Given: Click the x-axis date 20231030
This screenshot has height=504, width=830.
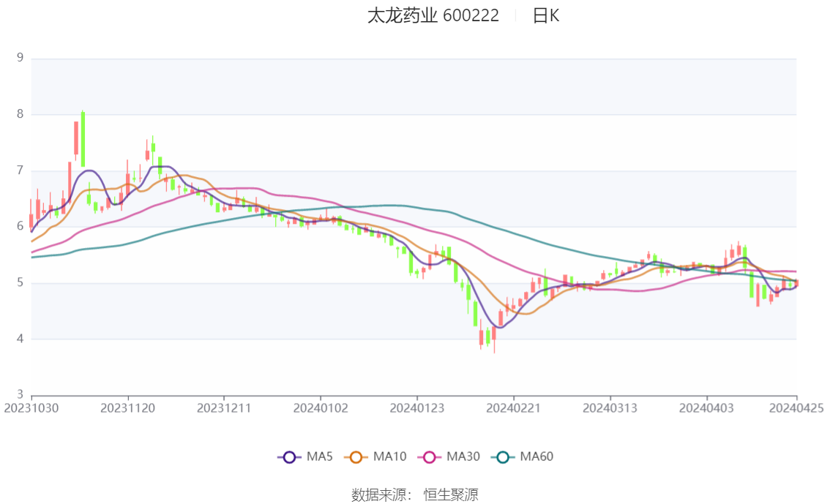Looking at the screenshot, I should [31, 408].
